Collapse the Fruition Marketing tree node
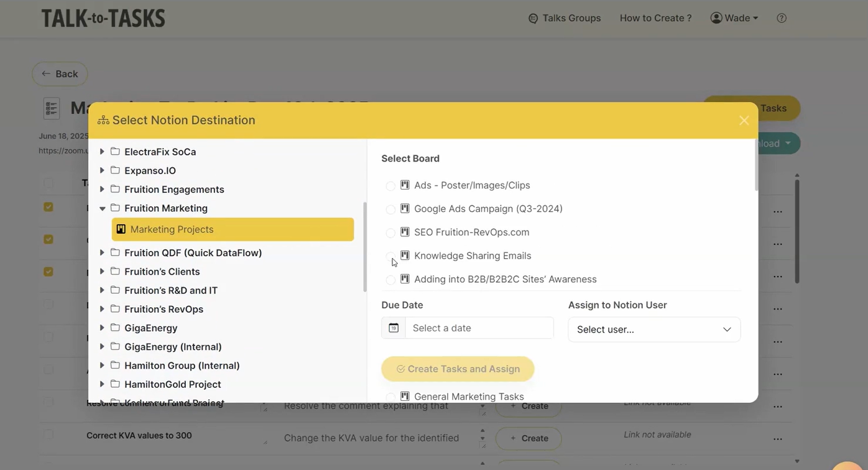 click(x=102, y=208)
